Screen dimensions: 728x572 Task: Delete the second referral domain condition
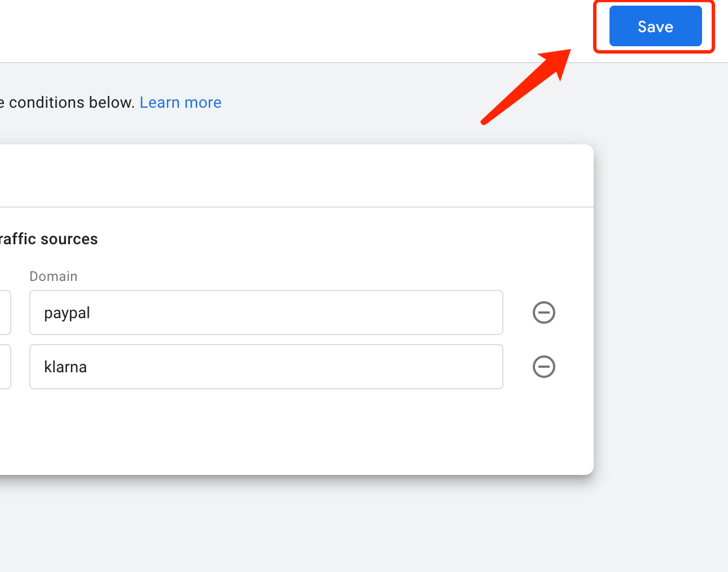[544, 367]
